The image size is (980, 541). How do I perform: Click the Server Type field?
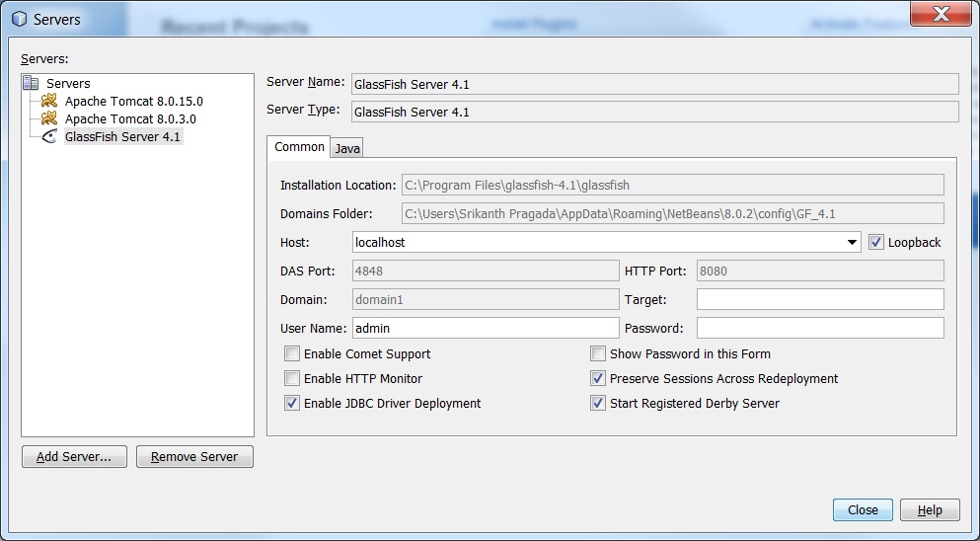[x=655, y=112]
